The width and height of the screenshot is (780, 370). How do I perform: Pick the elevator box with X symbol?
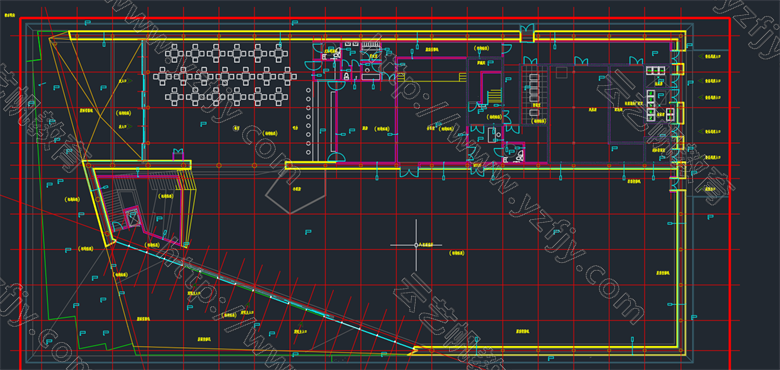(133, 217)
